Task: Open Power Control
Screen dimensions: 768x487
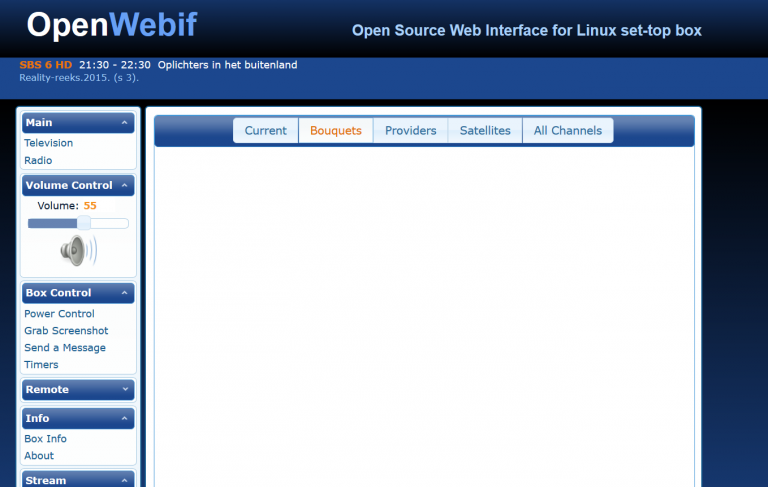Action: tap(59, 314)
